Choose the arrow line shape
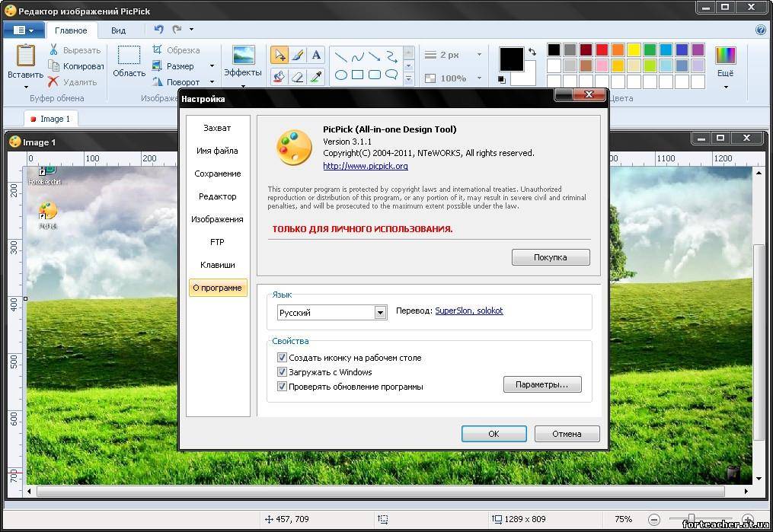Screen dimensions: 773x532 point(375,56)
